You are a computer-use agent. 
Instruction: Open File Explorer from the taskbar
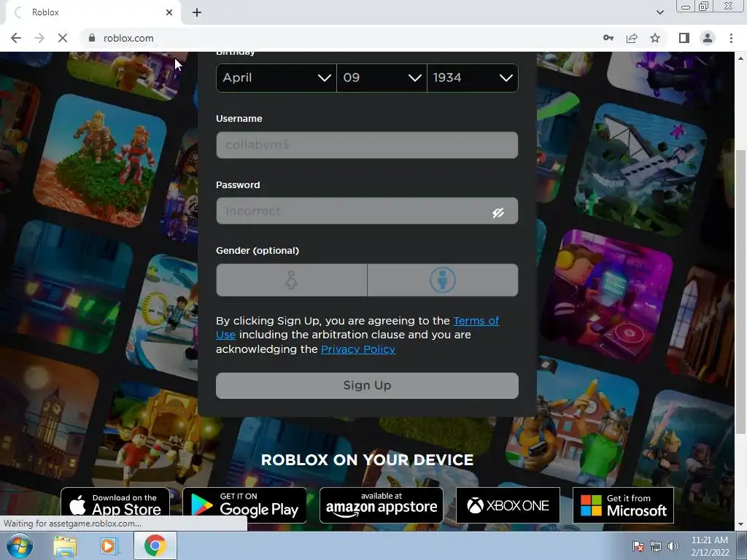pos(65,545)
